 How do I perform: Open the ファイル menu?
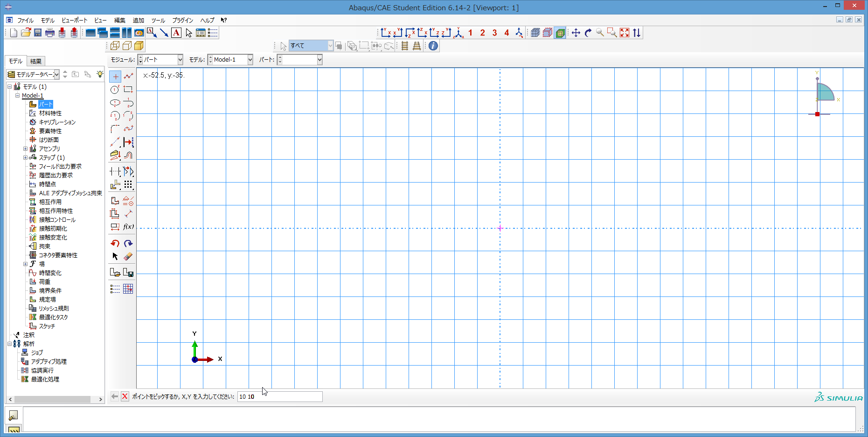[x=25, y=21]
